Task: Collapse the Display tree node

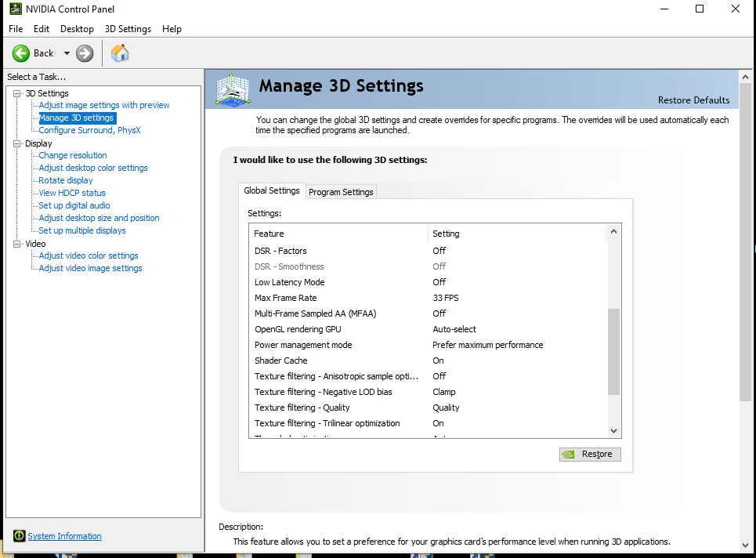Action: [17, 143]
